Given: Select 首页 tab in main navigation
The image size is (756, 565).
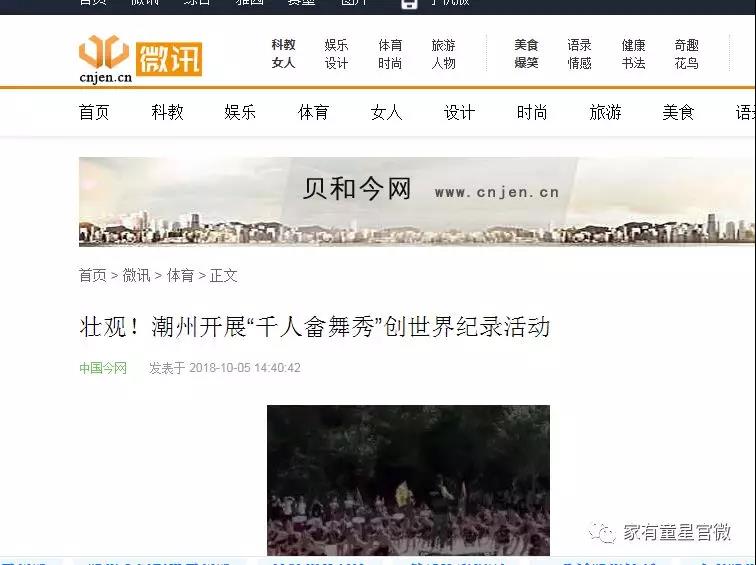Looking at the screenshot, I should 94,112.
